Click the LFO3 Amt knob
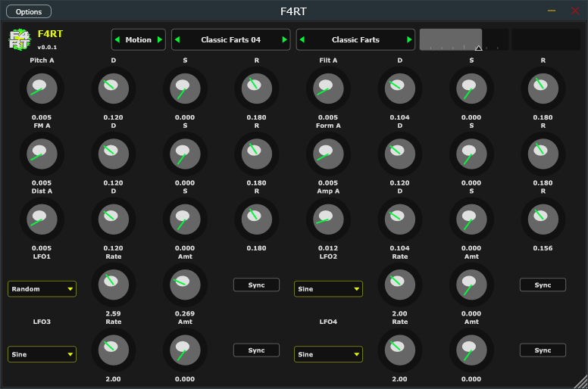The width and height of the screenshot is (588, 389). coord(185,350)
